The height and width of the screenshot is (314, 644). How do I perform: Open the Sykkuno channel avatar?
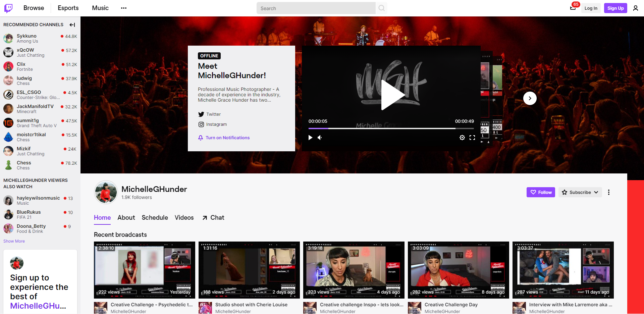8,38
